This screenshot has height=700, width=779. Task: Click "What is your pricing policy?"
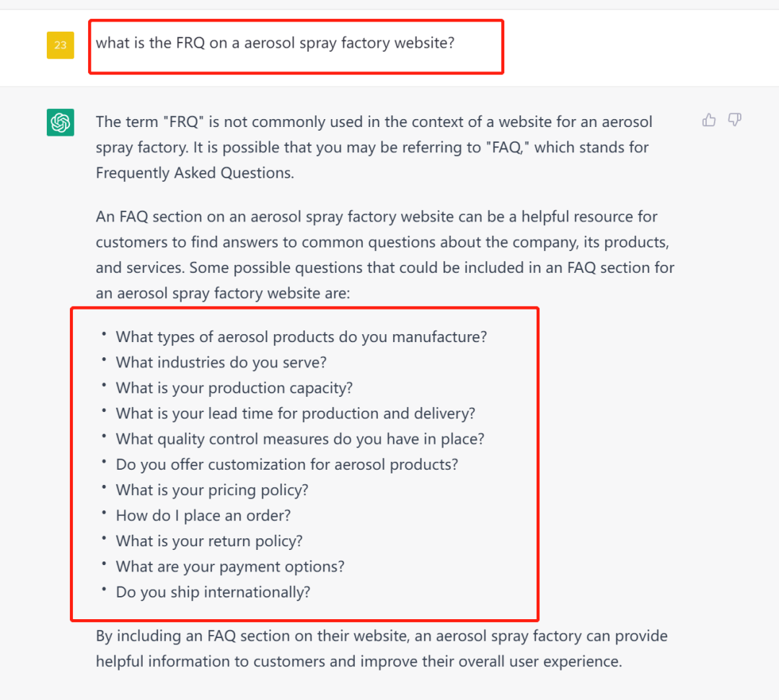click(x=212, y=490)
